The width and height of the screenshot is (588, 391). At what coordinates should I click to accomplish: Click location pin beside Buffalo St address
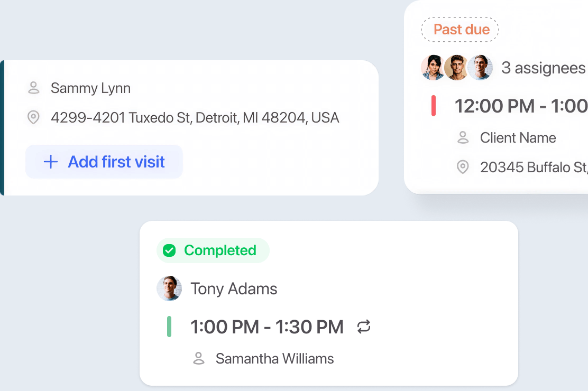click(x=463, y=167)
